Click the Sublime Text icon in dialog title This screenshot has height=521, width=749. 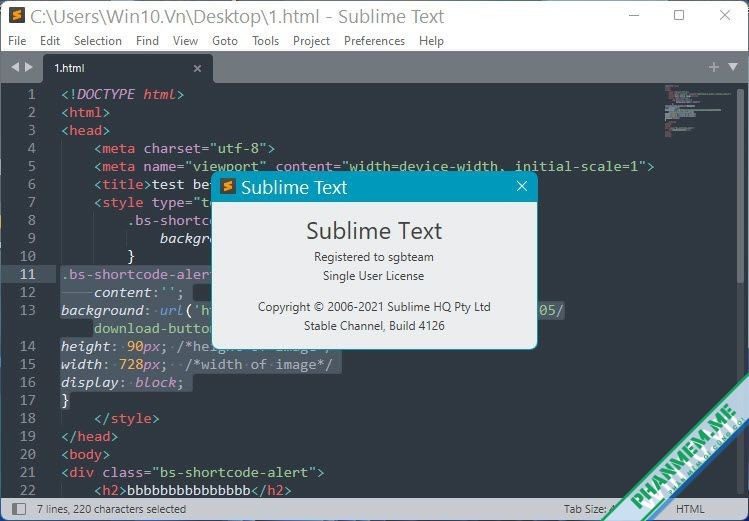pos(228,186)
